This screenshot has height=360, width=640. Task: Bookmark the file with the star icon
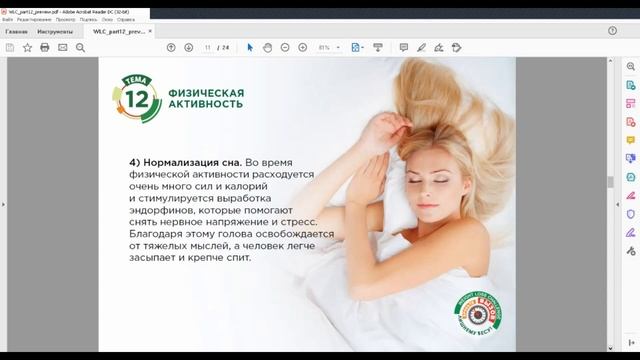(x=27, y=48)
